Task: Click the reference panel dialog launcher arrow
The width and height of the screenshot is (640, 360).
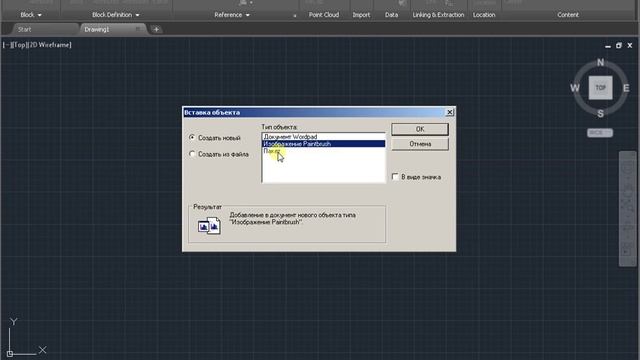Action: click(295, 16)
